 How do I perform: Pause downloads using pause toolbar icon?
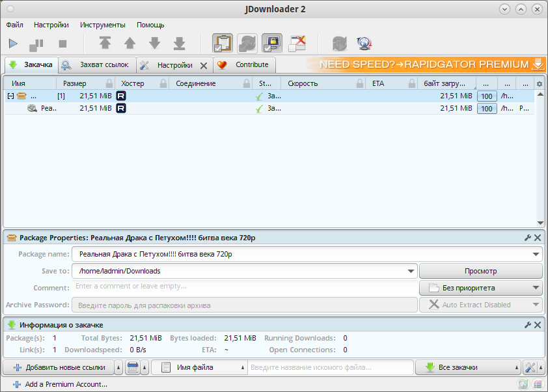tap(36, 44)
